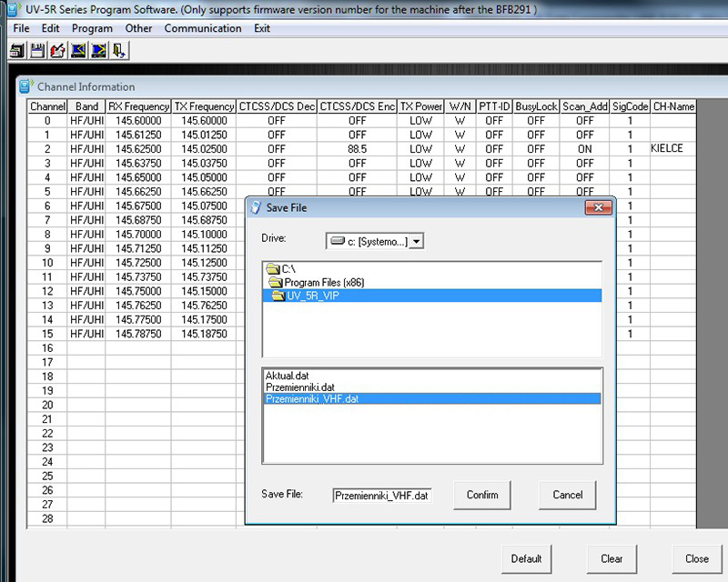Click the TX Power column header

(420, 106)
